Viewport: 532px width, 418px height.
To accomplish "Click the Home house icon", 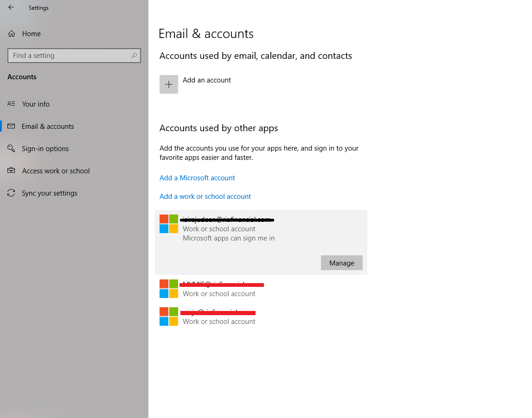I will tap(12, 33).
